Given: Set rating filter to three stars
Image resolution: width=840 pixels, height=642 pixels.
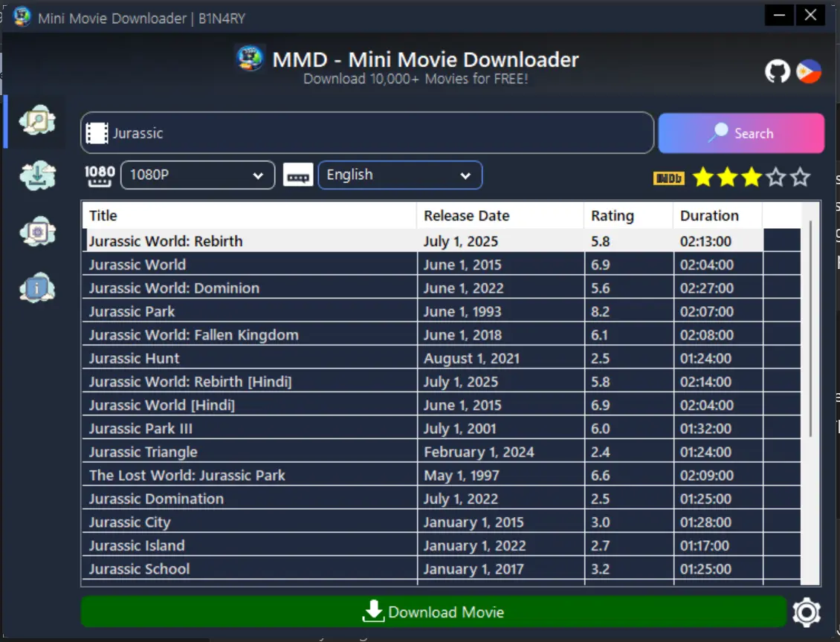Looking at the screenshot, I should click(x=752, y=178).
